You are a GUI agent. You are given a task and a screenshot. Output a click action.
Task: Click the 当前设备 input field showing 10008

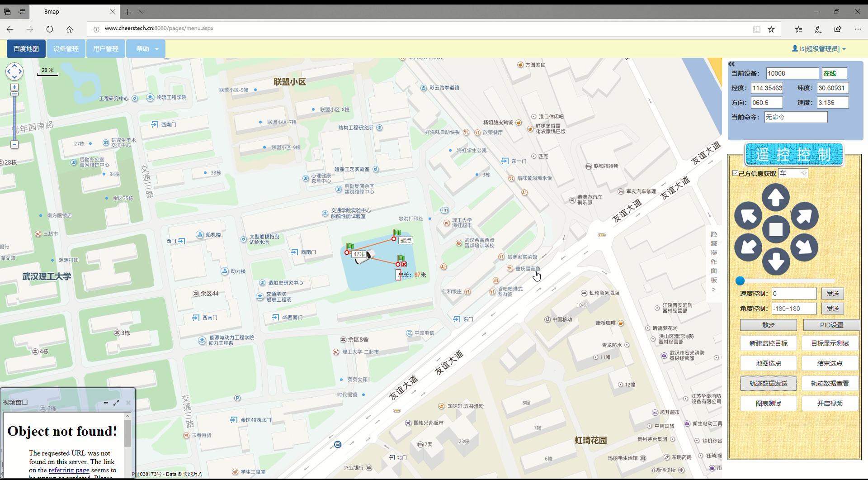click(x=792, y=73)
